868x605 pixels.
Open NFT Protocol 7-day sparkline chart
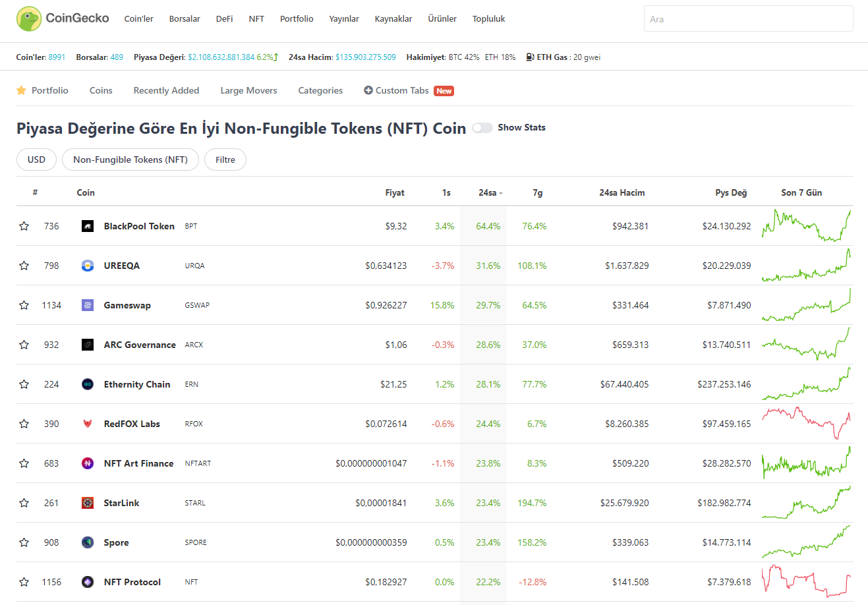click(807, 581)
